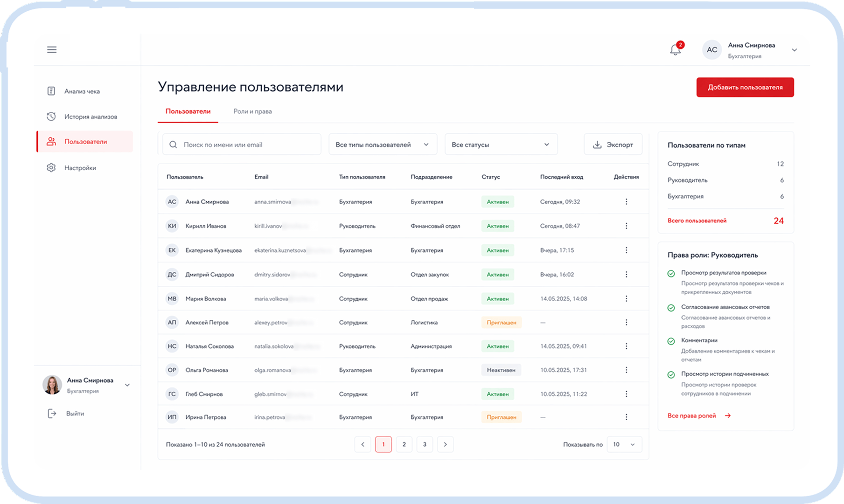Expand Все типы пользователей dropdown
The image size is (844, 504).
click(x=383, y=145)
